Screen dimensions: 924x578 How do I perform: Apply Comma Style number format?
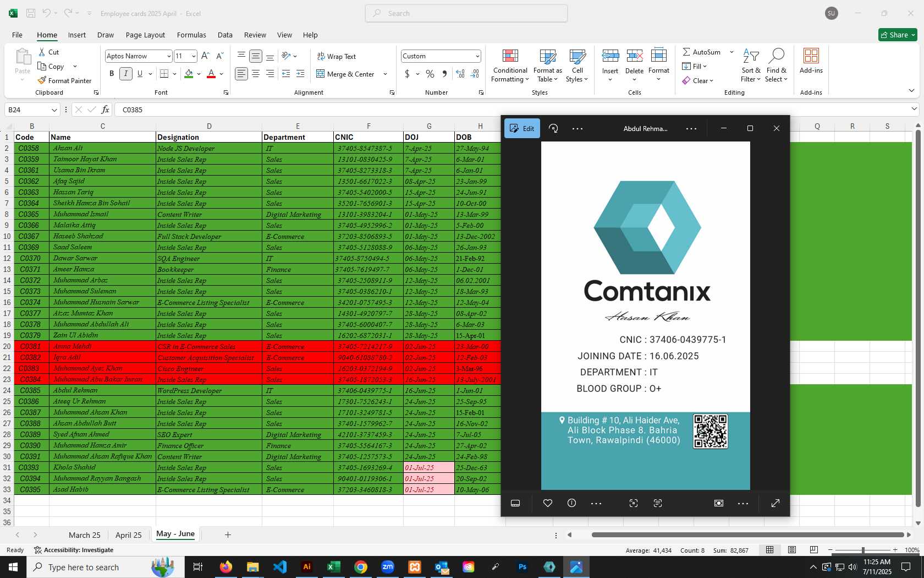(x=444, y=74)
